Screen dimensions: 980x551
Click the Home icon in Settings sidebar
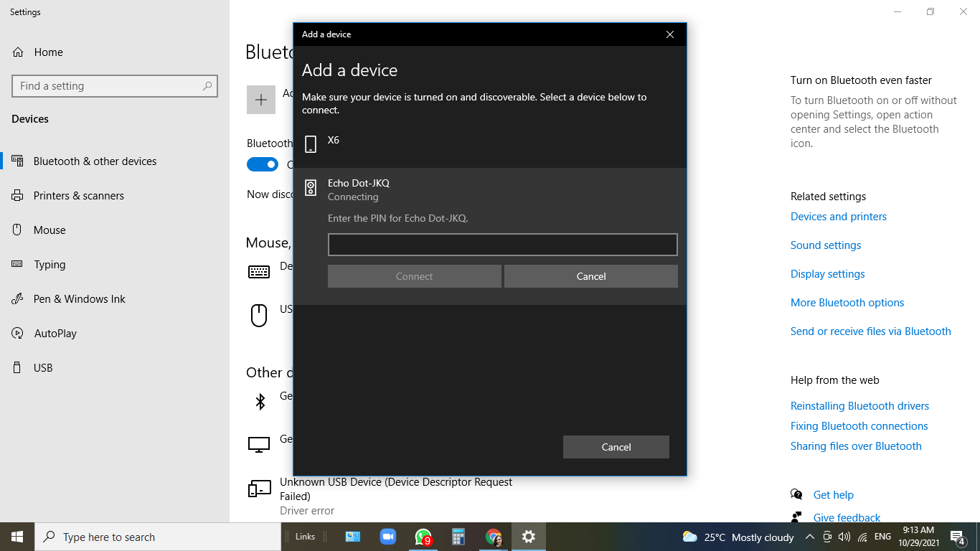point(18,52)
